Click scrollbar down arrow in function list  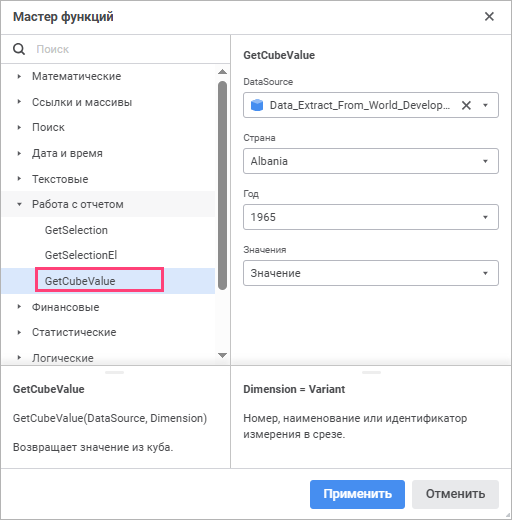click(222, 355)
